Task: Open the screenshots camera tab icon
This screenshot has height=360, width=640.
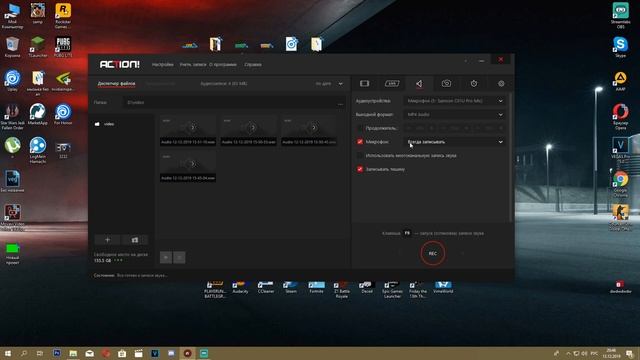Action: (447, 84)
